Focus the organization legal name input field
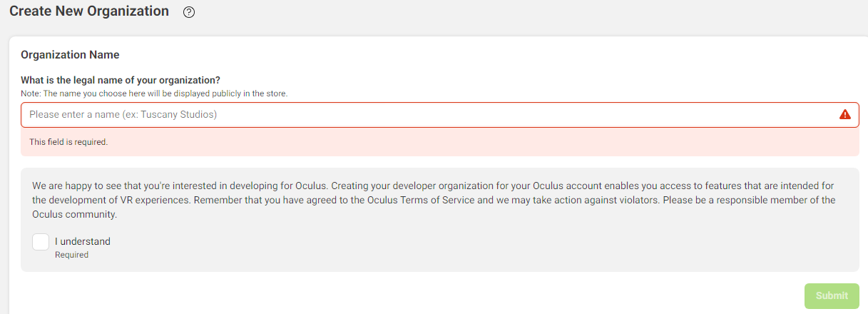Screen dimensions: 868x314 (x=439, y=114)
